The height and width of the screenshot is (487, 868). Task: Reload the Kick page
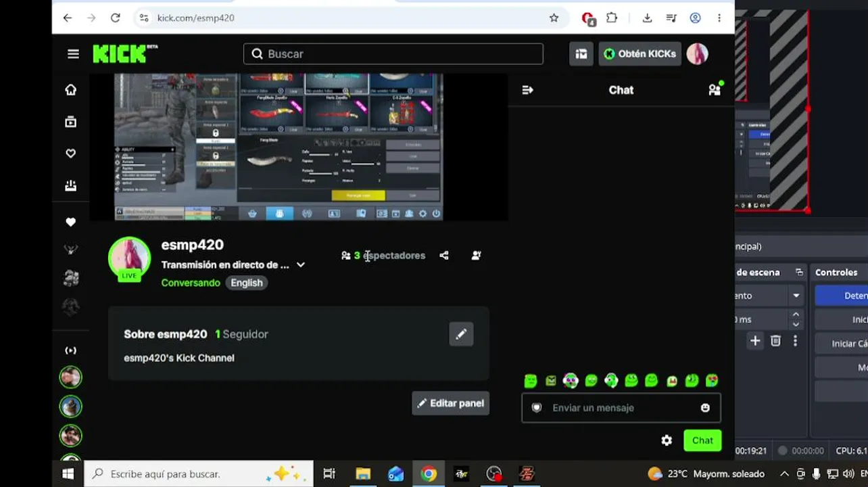pyautogui.click(x=116, y=18)
